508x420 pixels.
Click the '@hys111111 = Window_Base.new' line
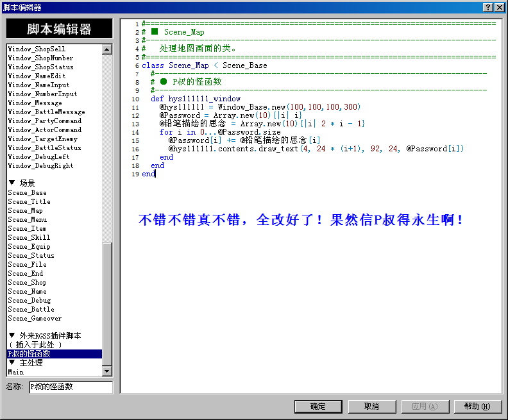(x=260, y=107)
